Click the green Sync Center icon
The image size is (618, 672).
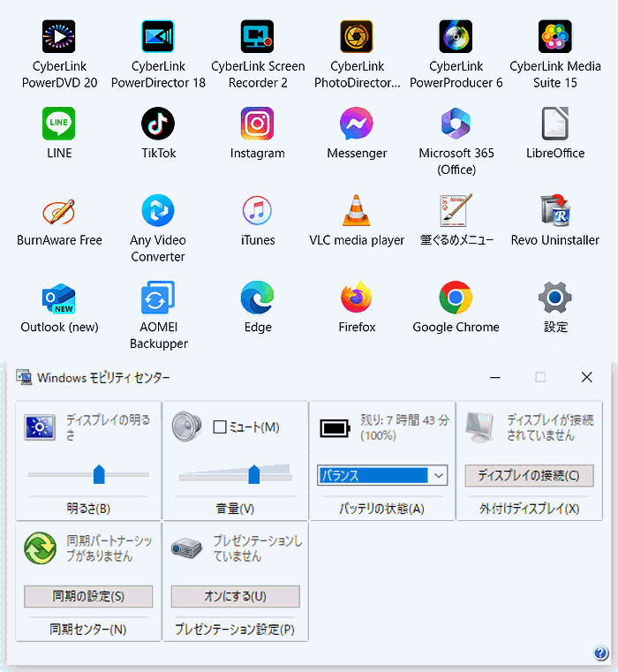[x=41, y=548]
